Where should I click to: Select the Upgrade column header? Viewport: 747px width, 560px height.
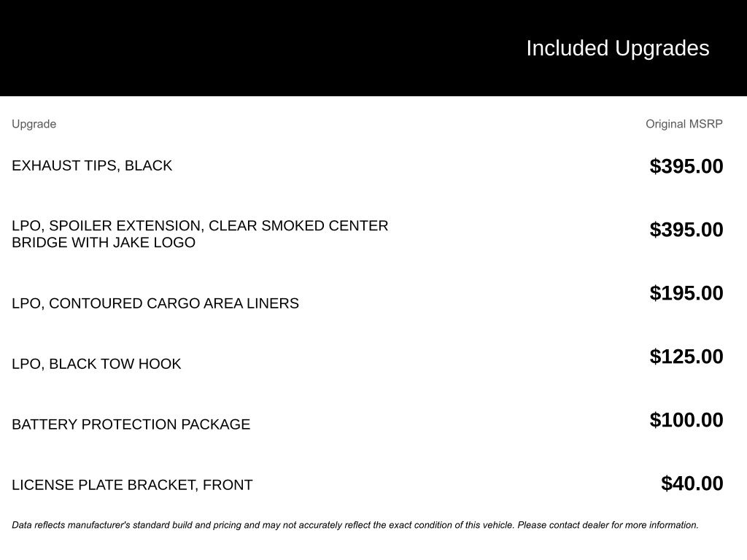click(34, 124)
